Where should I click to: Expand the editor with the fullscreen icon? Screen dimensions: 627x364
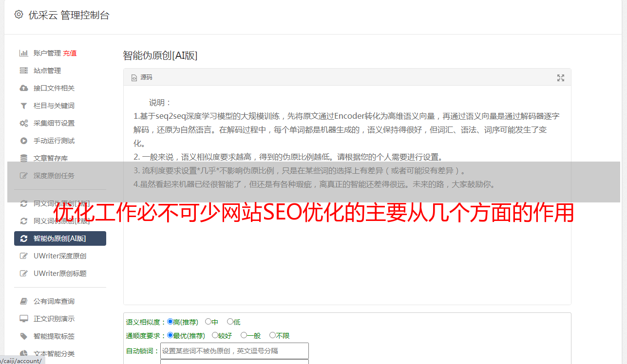point(561,78)
